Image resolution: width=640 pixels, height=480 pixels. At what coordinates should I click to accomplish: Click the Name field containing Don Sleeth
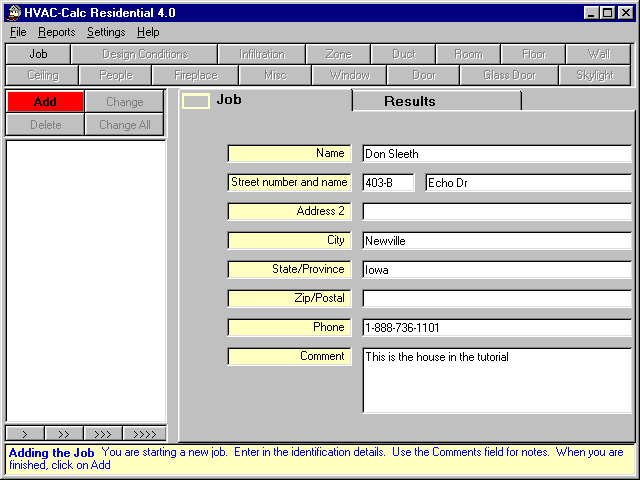(497, 154)
